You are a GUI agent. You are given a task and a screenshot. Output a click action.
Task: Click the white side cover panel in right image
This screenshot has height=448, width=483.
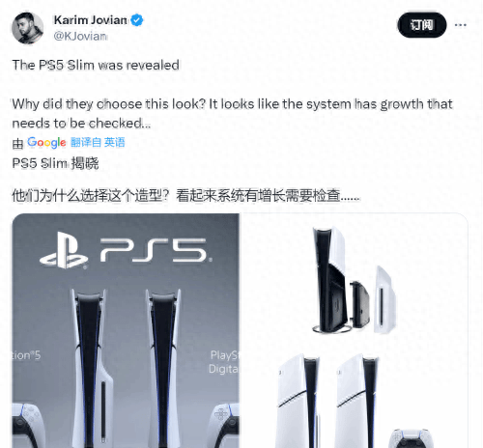[384, 299]
